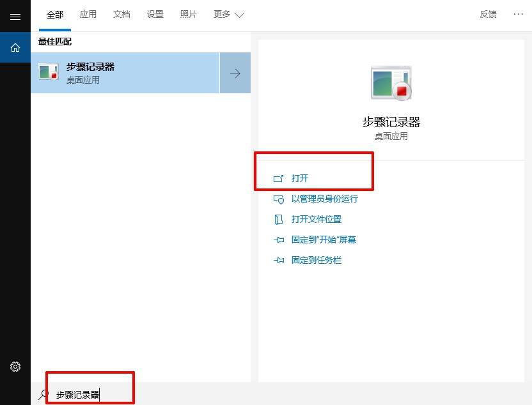Click the large 步骤记录器 preview icon
This screenshot has height=405, width=532.
point(391,82)
